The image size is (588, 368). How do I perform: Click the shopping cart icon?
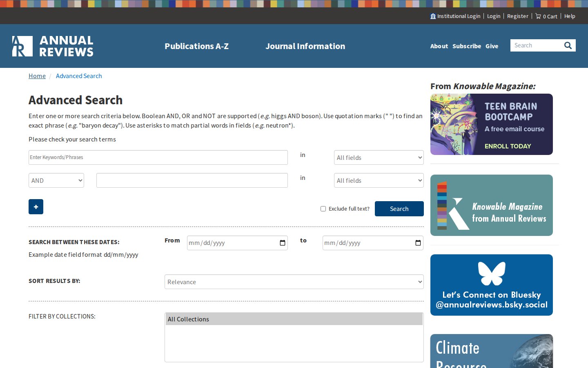[538, 16]
